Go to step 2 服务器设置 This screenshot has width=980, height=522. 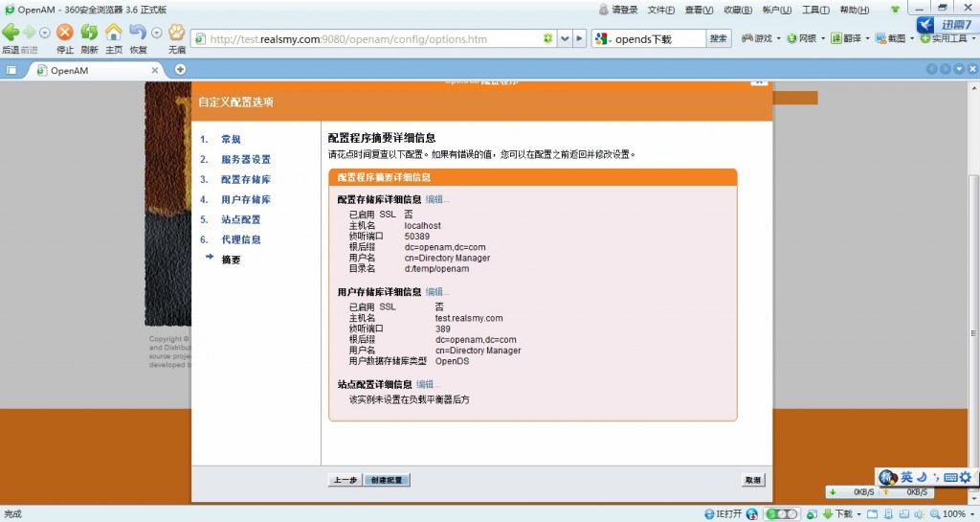[x=246, y=159]
